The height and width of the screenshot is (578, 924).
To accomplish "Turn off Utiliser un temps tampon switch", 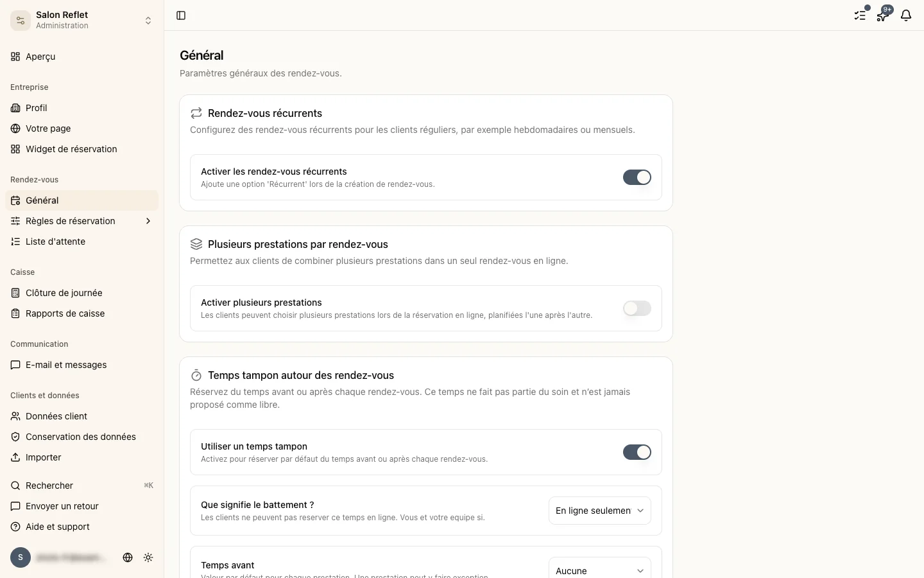I will pyautogui.click(x=637, y=452).
